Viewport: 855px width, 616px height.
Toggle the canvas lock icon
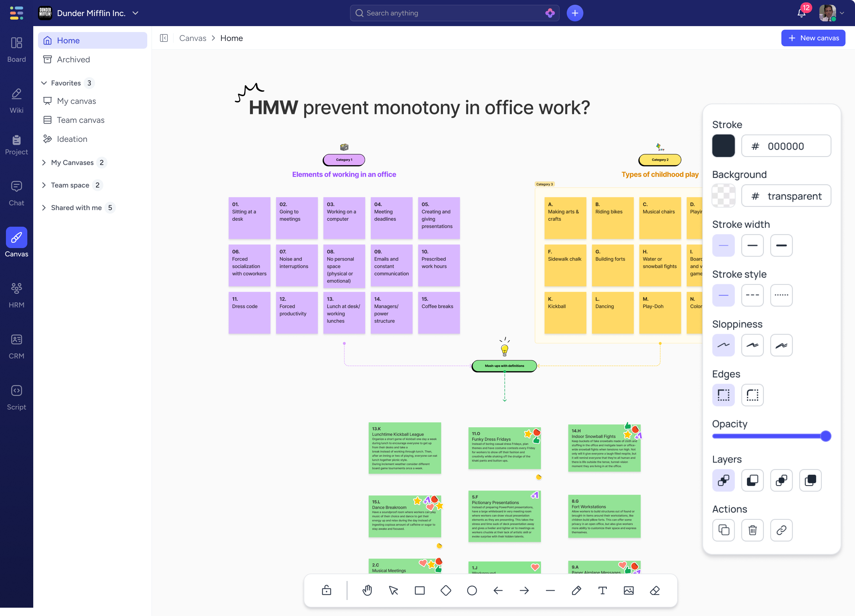tap(327, 590)
